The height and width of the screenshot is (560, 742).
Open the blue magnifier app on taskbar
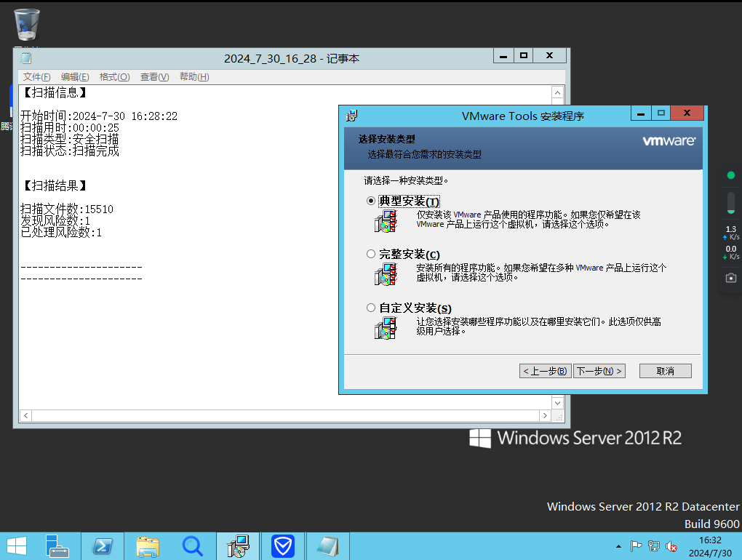(192, 546)
